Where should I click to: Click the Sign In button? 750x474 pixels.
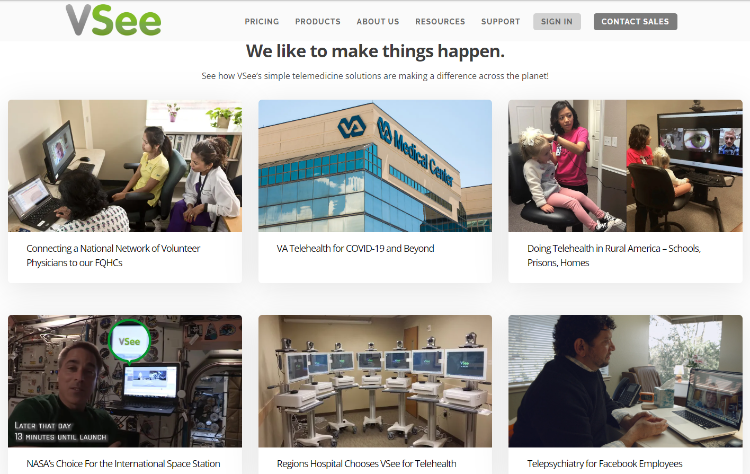[557, 22]
